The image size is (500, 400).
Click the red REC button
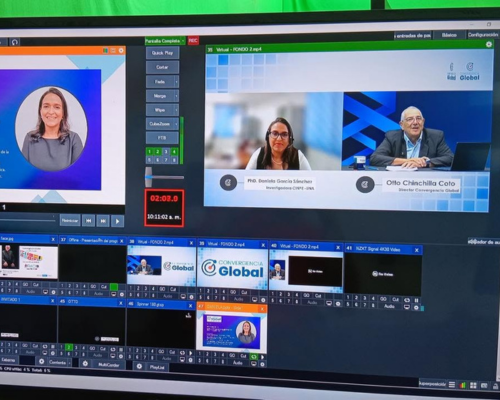click(193, 41)
